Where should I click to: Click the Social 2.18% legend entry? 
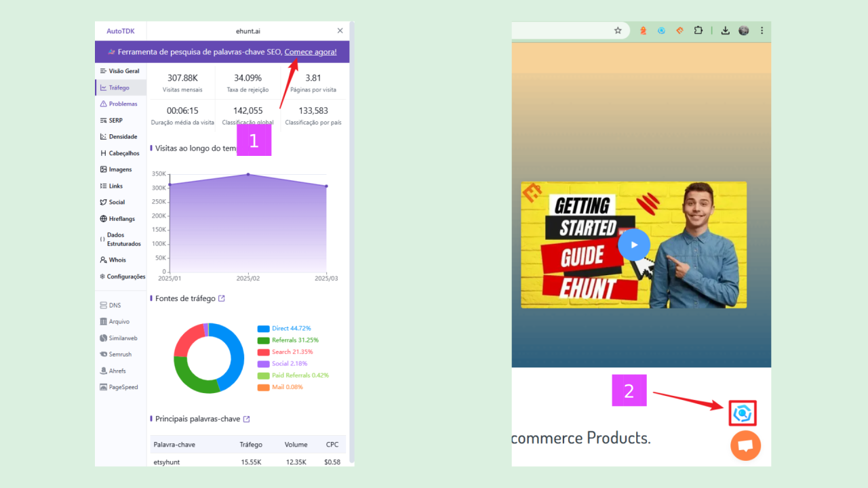point(283,363)
